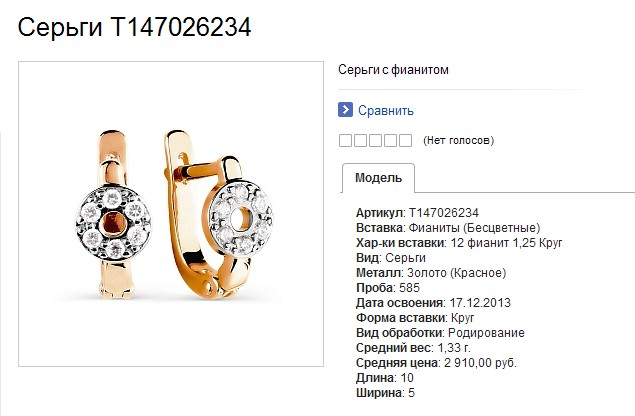
Task: Switch to the Модель tab
Action: pyautogui.click(x=378, y=178)
